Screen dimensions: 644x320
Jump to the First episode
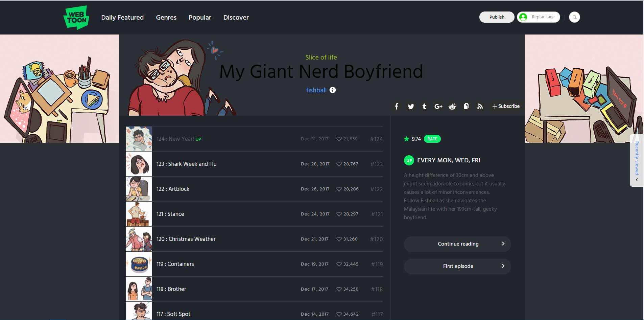click(457, 266)
